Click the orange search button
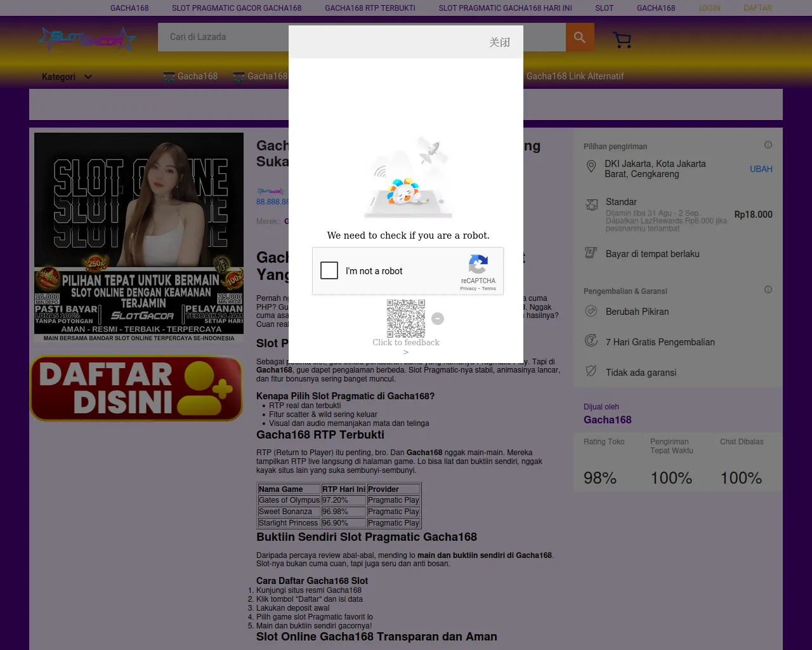Screen dimensions: 812x650 point(580,37)
